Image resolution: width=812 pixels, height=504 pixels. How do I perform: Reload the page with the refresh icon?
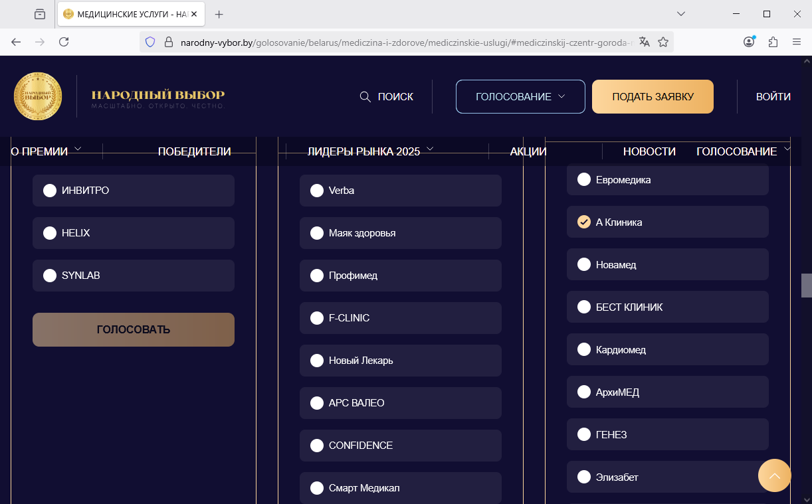pyautogui.click(x=64, y=42)
